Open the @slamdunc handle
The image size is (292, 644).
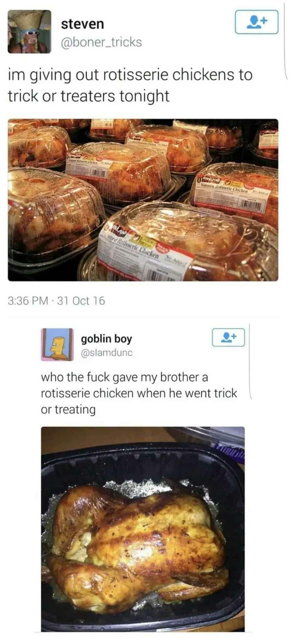click(107, 353)
